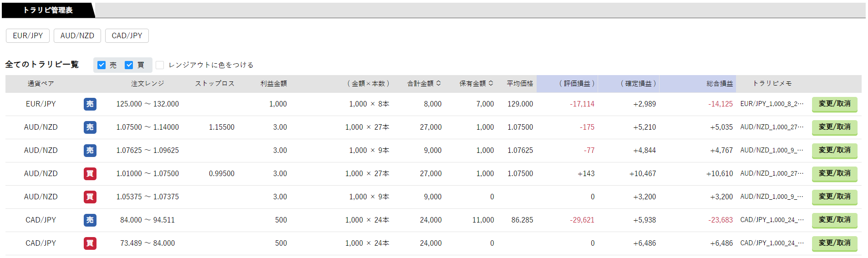Click the 売 badge for AUD/NZD 1.07625 range
868x258 pixels.
point(90,151)
